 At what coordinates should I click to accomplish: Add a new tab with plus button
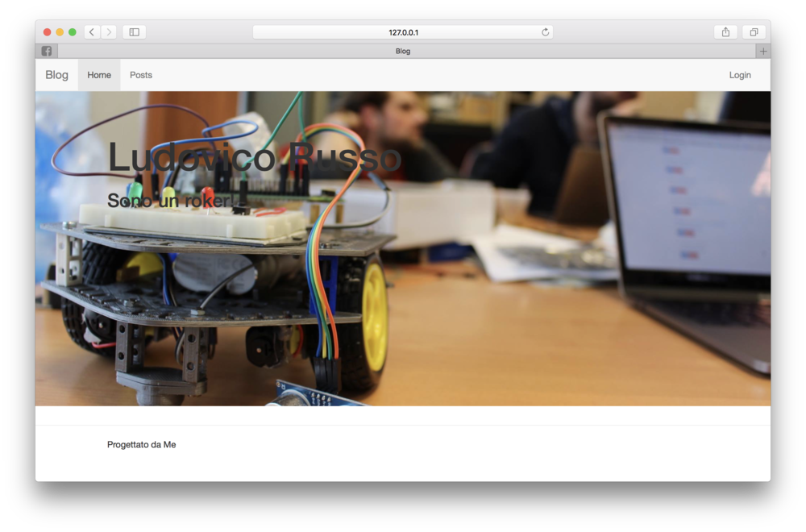763,51
